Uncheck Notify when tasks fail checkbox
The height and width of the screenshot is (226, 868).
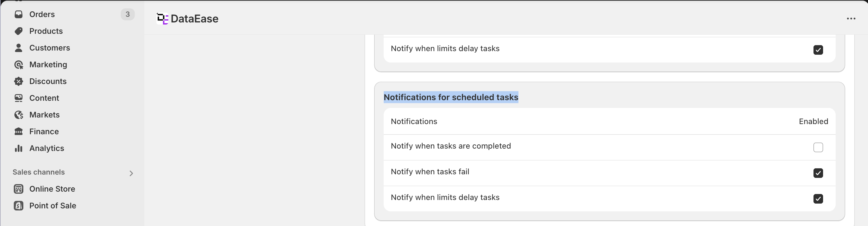[818, 173]
